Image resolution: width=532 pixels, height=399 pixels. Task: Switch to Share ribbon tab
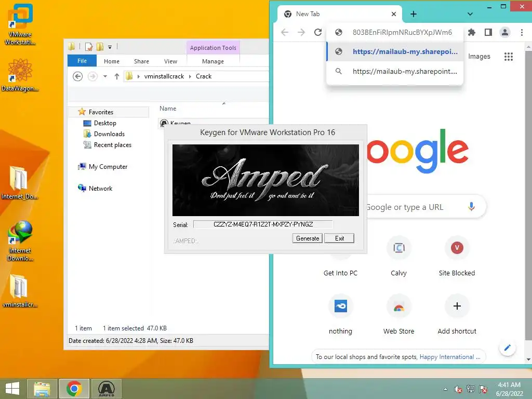tap(141, 61)
